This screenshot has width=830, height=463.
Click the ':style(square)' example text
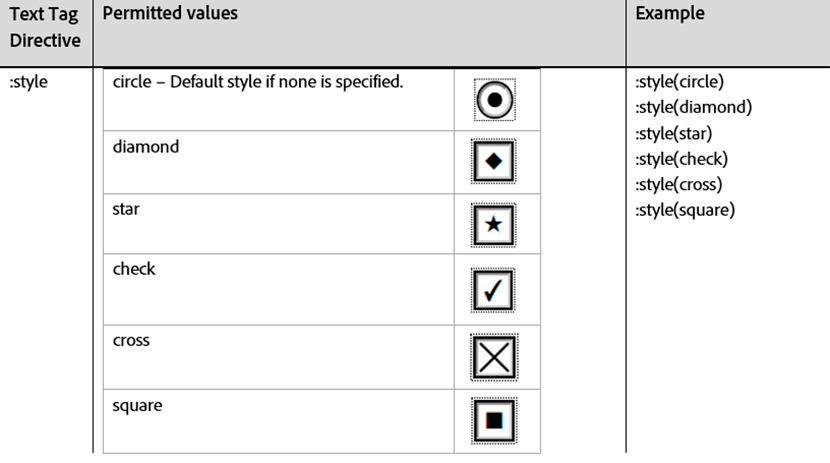(x=685, y=210)
